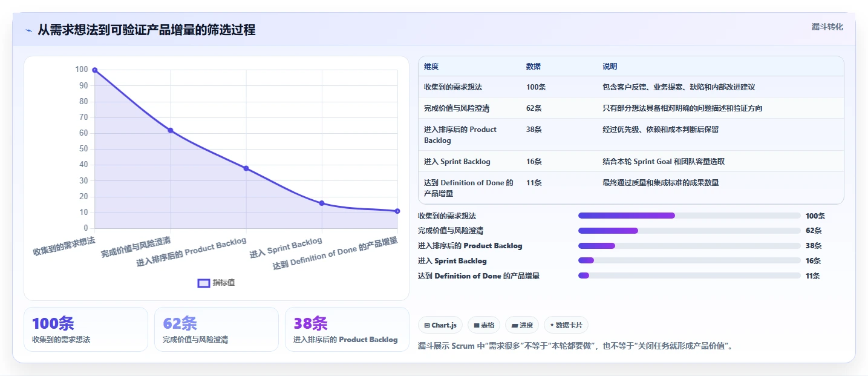Click the 进入 Sprint Backlog progress bar
The width and height of the screenshot is (868, 376).
(x=690, y=260)
